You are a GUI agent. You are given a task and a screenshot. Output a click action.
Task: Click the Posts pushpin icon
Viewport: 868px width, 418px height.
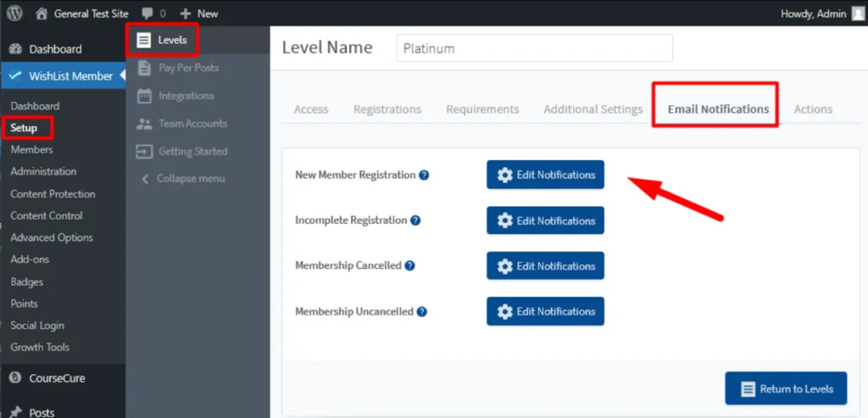(15, 412)
